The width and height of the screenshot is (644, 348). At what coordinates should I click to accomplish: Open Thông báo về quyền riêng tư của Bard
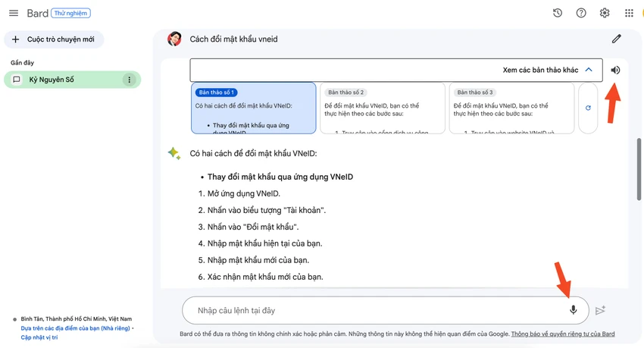(x=563, y=334)
